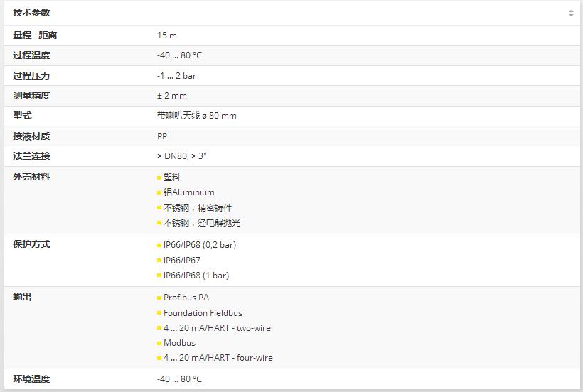Click the bullet beside 不锈钢，经电解抛光
The height and width of the screenshot is (392, 583).
[159, 223]
